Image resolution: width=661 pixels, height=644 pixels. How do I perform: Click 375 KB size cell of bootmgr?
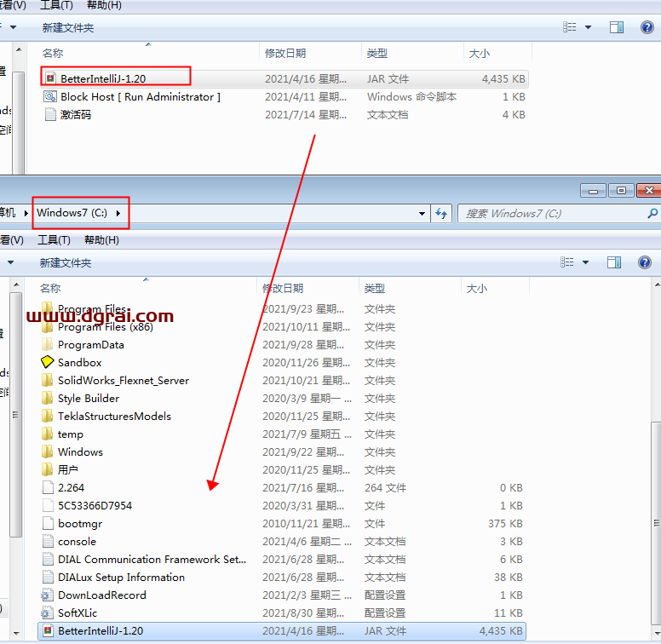point(505,523)
